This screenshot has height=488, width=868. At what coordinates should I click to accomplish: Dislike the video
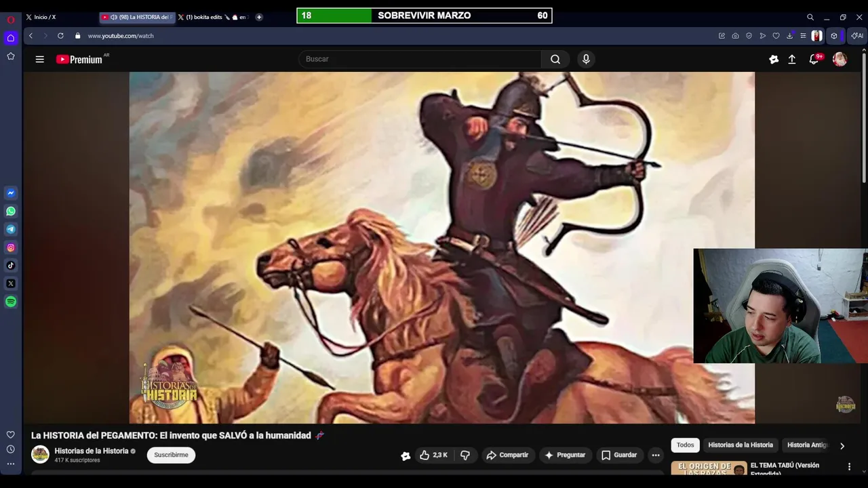[x=465, y=455]
